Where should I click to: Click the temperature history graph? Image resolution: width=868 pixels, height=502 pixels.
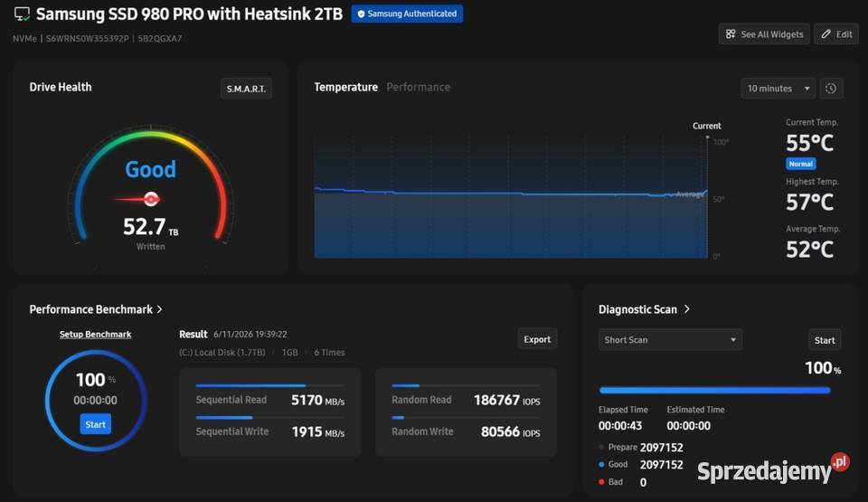(510, 196)
